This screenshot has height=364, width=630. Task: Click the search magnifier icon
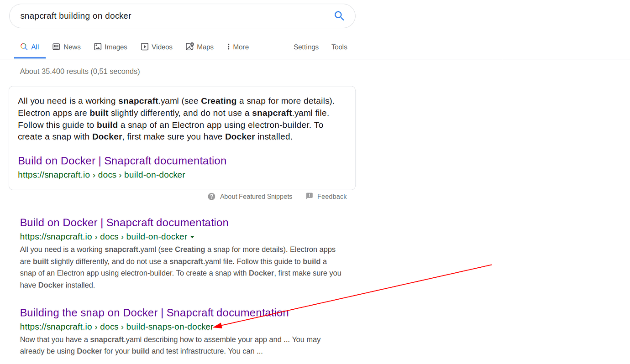(339, 16)
